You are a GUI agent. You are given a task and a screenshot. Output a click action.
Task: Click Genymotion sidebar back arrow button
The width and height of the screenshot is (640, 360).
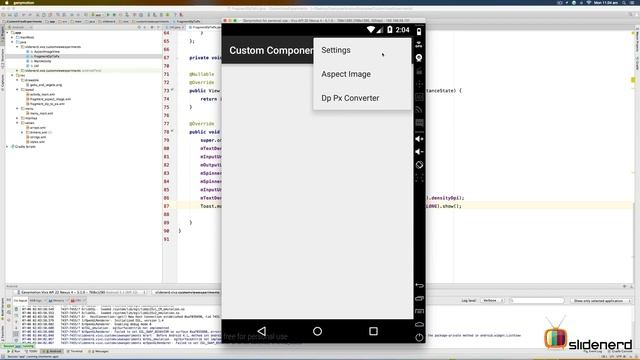[x=419, y=285]
